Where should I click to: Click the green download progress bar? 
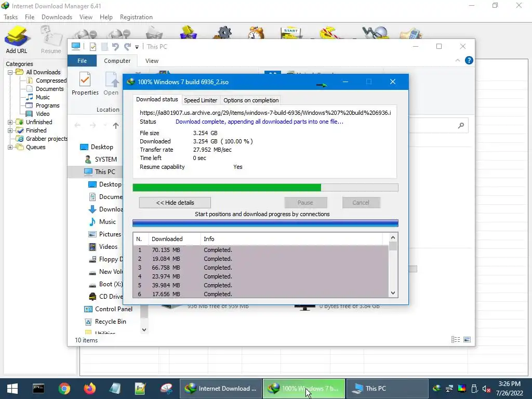click(x=265, y=188)
